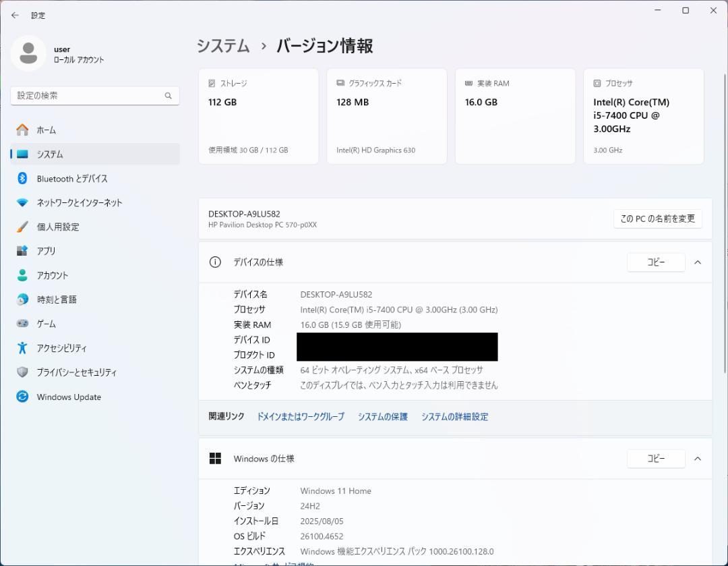Click the アプリ icon in the sidebar
Image resolution: width=728 pixels, height=566 pixels.
(x=22, y=251)
